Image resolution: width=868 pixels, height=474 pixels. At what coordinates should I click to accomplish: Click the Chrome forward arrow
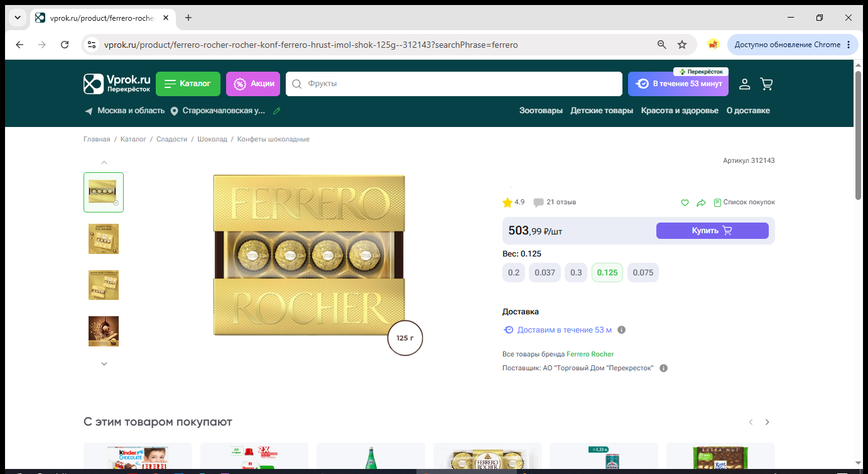[x=42, y=45]
